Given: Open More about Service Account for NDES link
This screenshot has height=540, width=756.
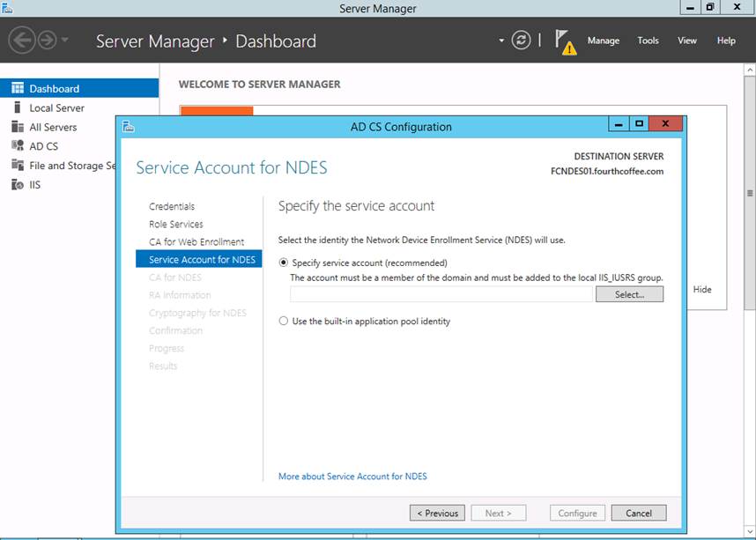Looking at the screenshot, I should click(x=352, y=477).
